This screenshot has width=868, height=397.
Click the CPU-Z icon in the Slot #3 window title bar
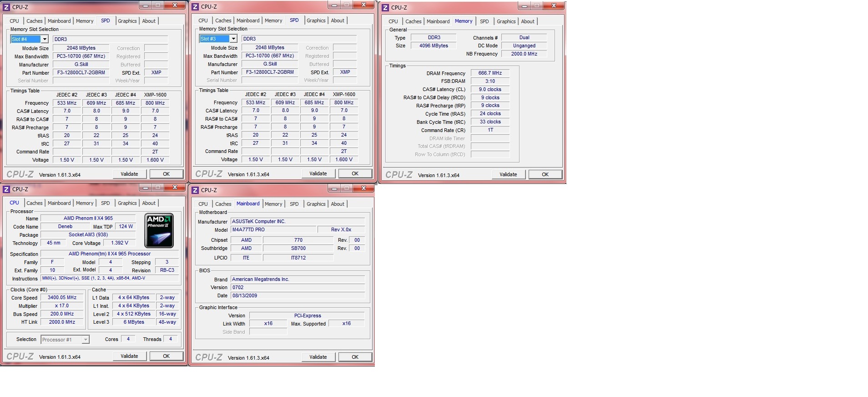(195, 6)
